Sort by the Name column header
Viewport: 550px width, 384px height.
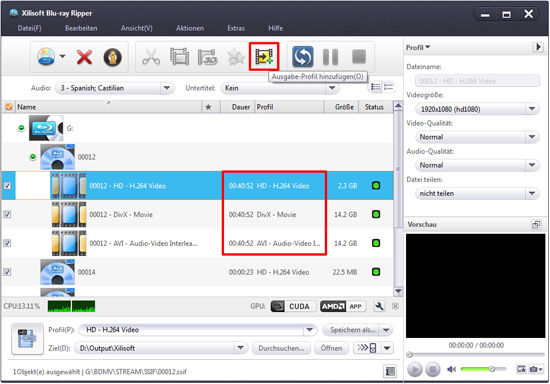[109, 107]
